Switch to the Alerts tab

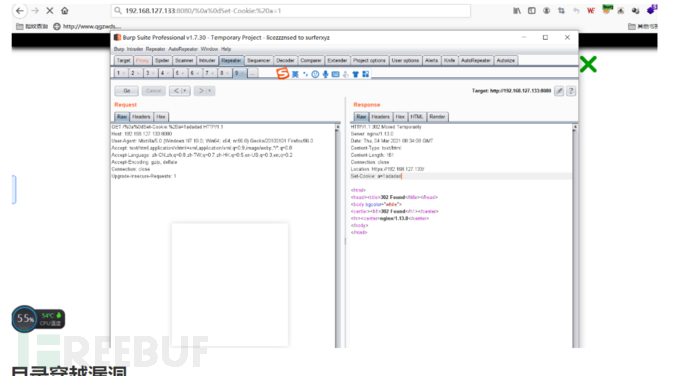pyautogui.click(x=431, y=60)
